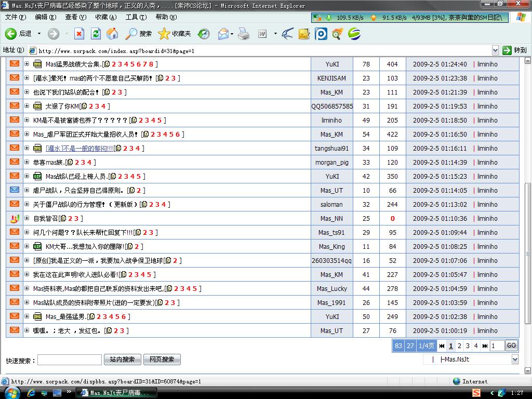This screenshot has height=399, width=532.
Task: Open the '[灌水]不是一般的郁闷!!!' thread link
Action: [79, 148]
